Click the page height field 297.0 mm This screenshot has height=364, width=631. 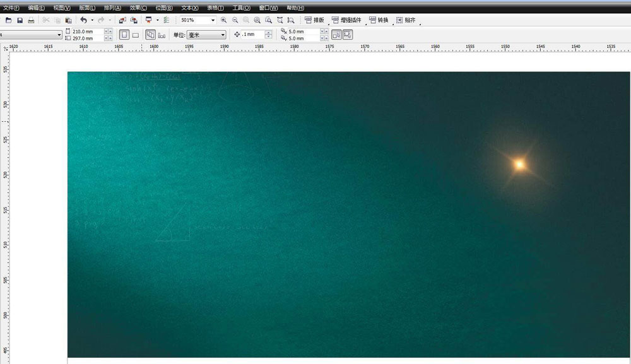tap(87, 38)
